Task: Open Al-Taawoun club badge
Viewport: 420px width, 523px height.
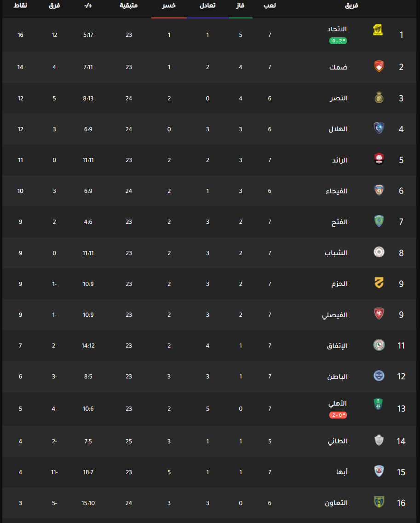Action: click(x=379, y=502)
